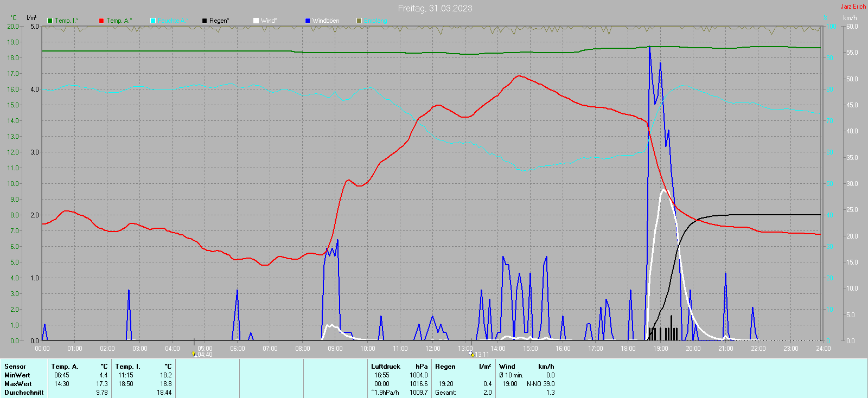
Task: Click the cyan Feuchte A. legend square
Action: [x=153, y=21]
